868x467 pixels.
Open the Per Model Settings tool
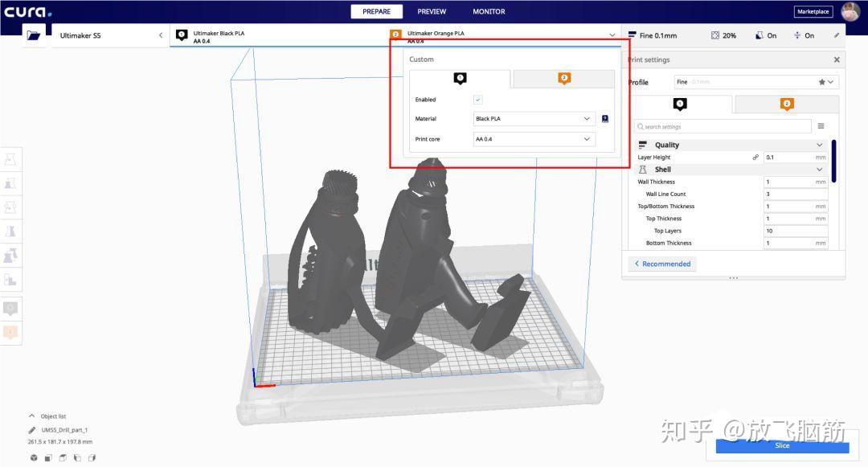point(11,255)
